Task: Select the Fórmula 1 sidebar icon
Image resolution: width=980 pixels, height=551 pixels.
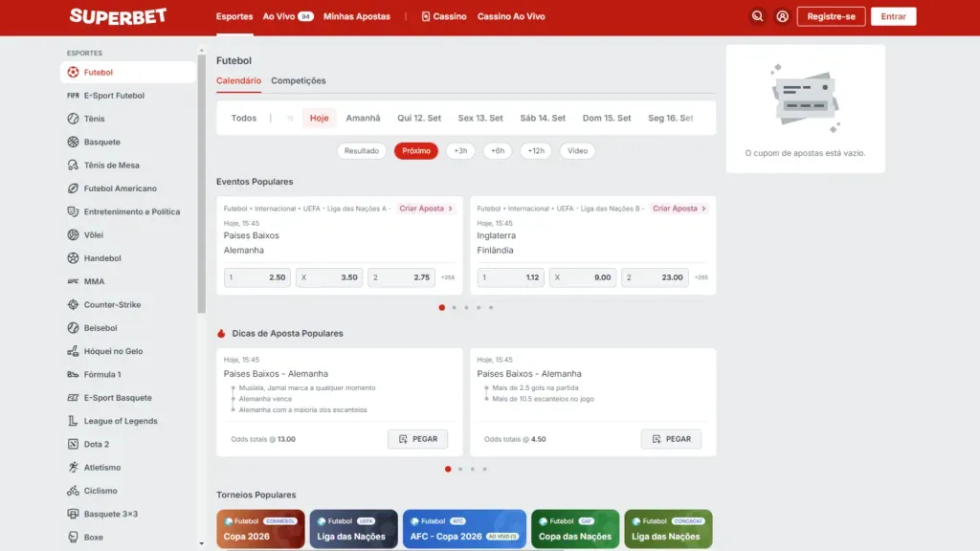Action: pyautogui.click(x=74, y=374)
